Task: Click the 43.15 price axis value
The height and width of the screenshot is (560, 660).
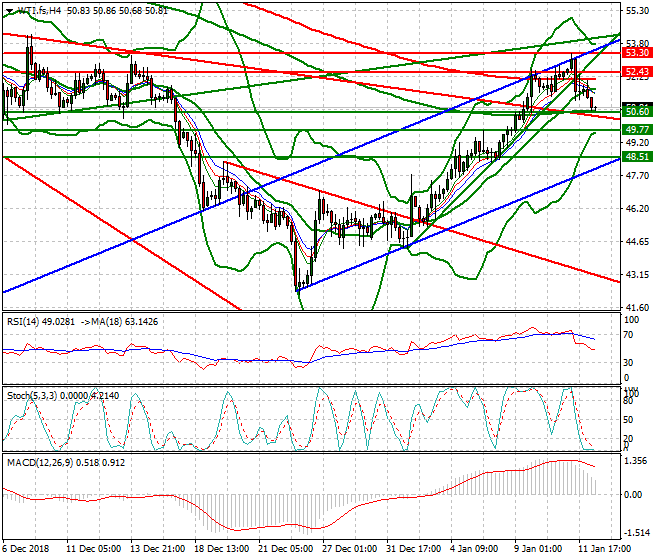Action: (x=637, y=275)
